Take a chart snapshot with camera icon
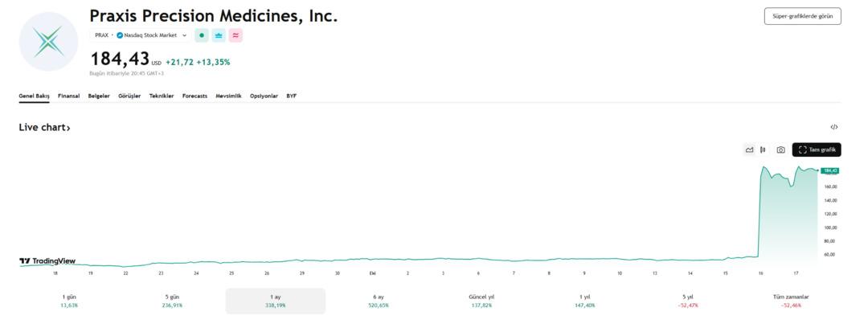868x328 pixels. [x=780, y=150]
